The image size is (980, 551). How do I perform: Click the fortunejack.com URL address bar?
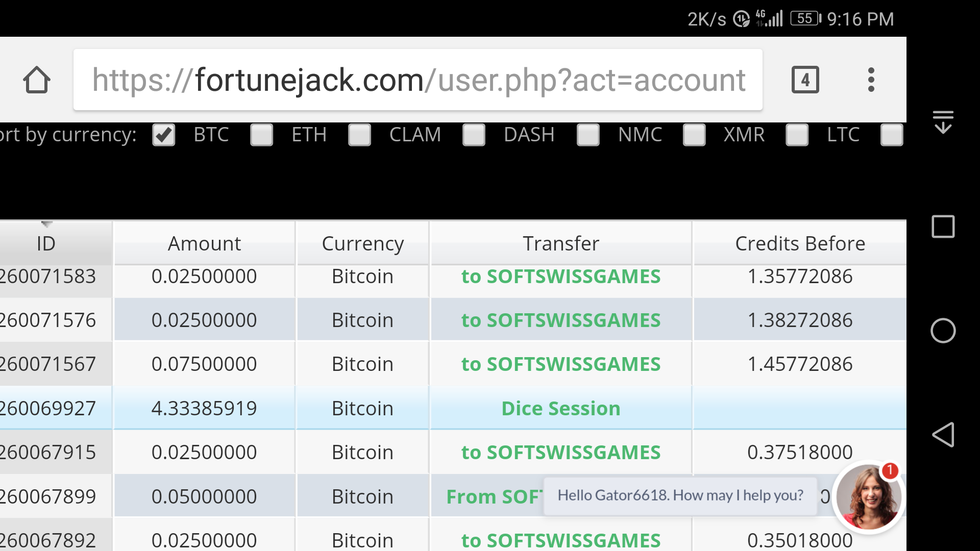click(x=418, y=80)
